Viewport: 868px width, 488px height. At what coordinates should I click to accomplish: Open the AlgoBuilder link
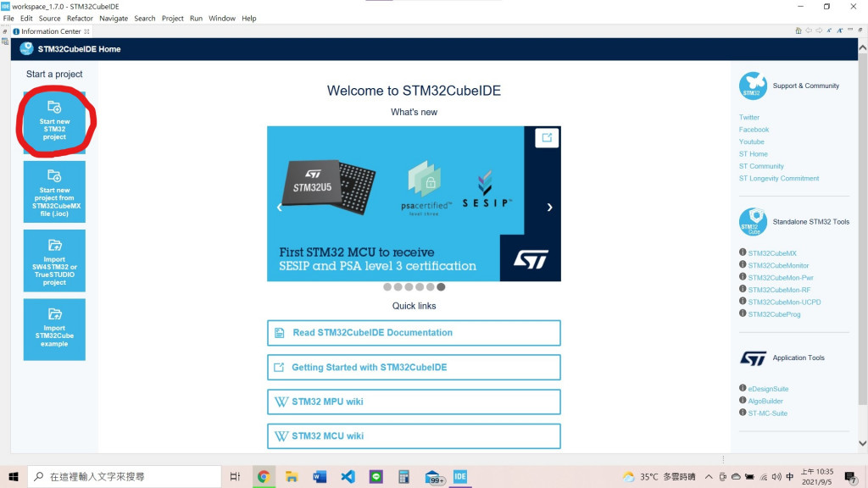(765, 401)
